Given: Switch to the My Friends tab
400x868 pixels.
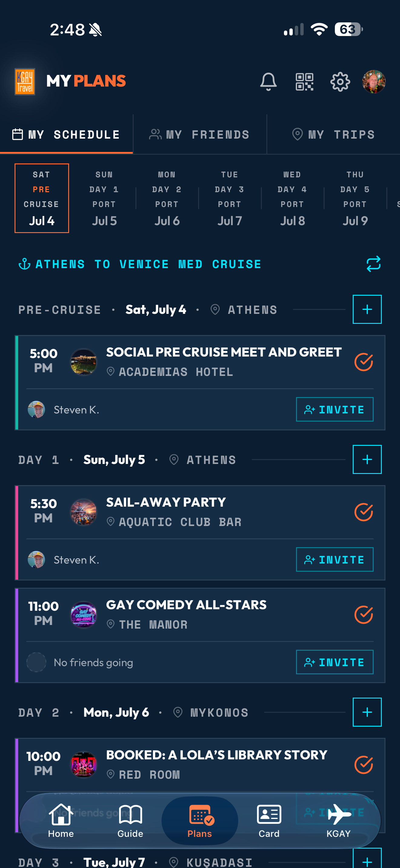Looking at the screenshot, I should [200, 134].
